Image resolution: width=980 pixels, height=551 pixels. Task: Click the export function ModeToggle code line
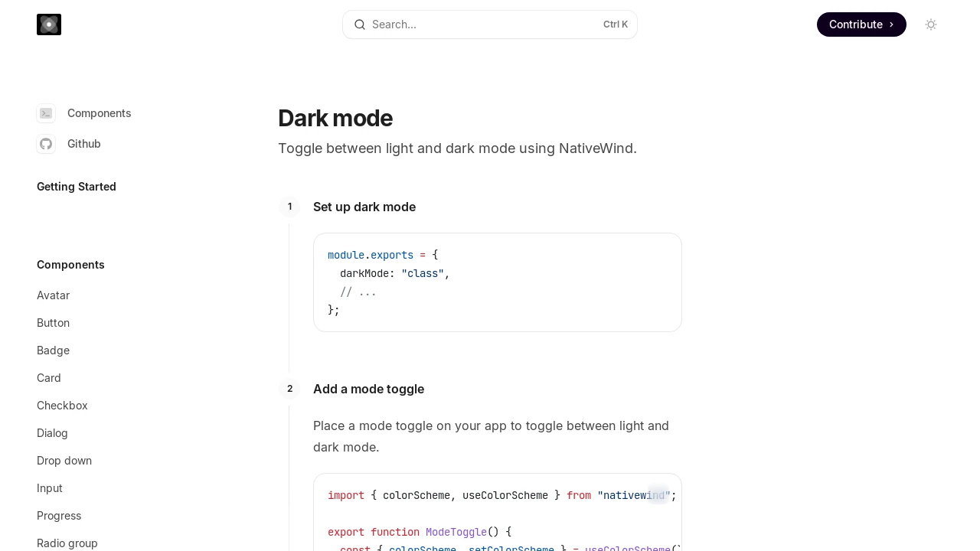click(x=420, y=532)
